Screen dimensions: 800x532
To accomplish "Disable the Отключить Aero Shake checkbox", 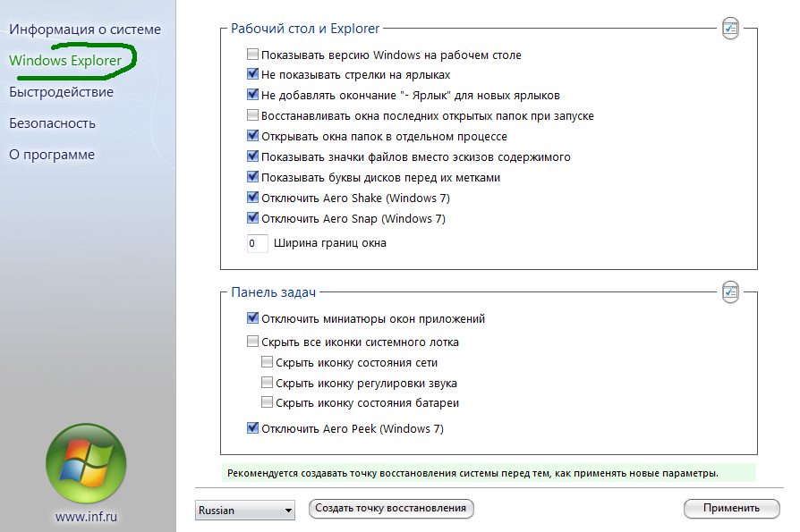I will [252, 197].
